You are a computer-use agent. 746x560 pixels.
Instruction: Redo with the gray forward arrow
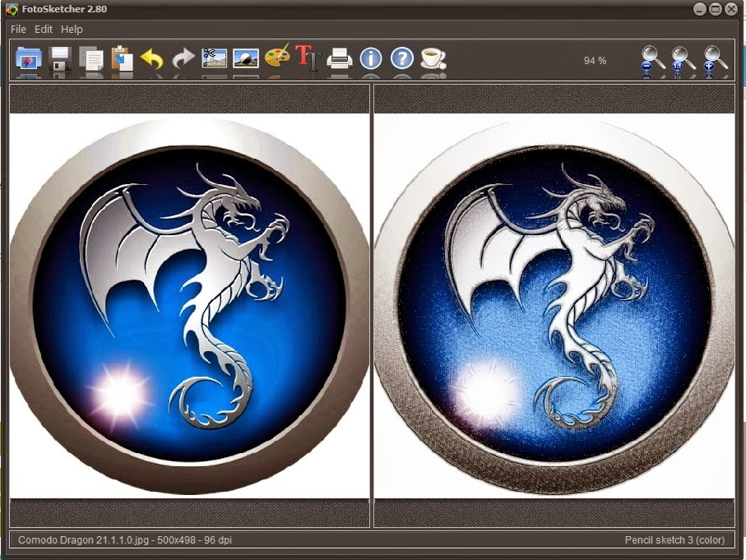pyautogui.click(x=183, y=59)
